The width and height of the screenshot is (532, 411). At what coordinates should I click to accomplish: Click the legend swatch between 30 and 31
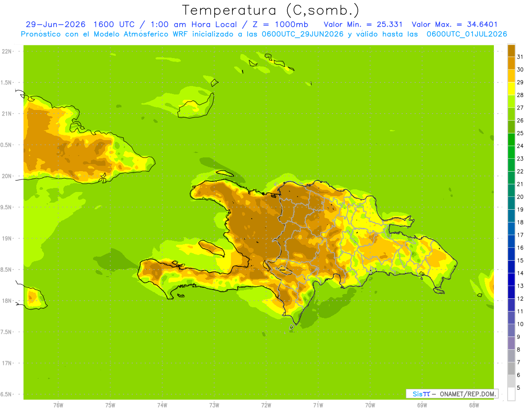click(511, 63)
